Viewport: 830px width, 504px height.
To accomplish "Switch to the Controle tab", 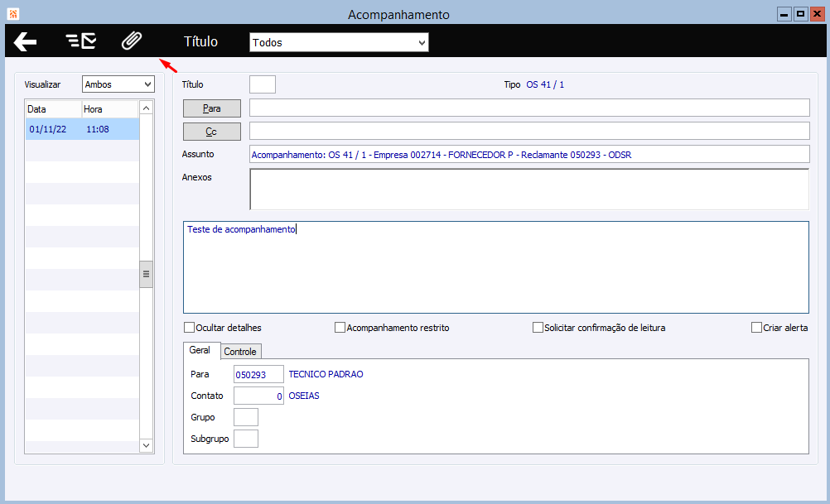I will (x=239, y=352).
